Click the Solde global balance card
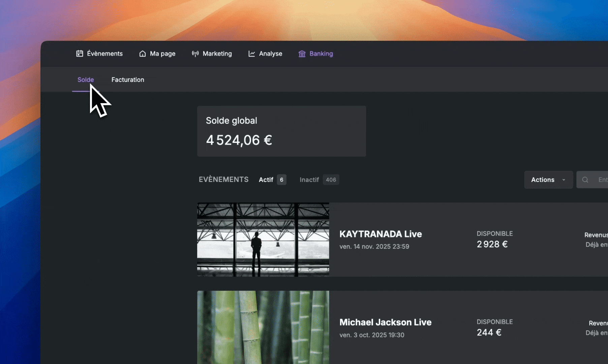This screenshot has width=608, height=364. pyautogui.click(x=281, y=131)
